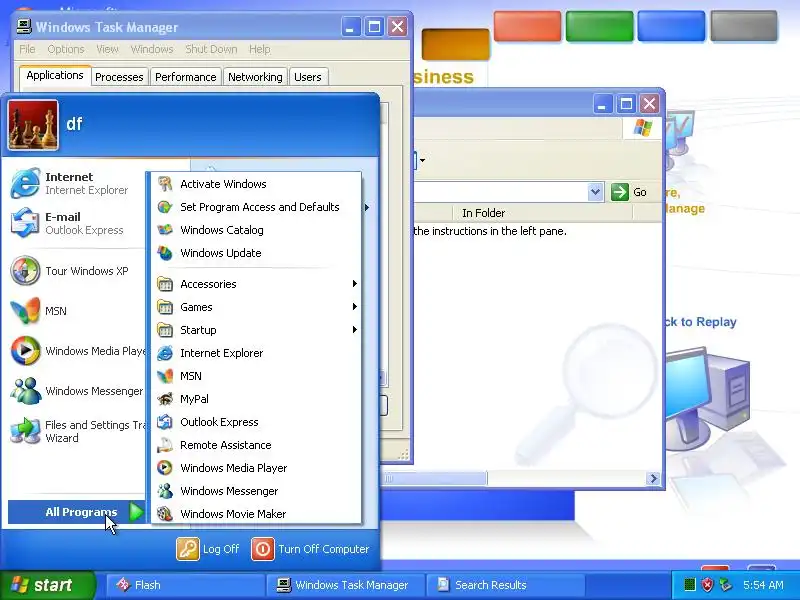Click Flash taskbar button
This screenshot has height=600, width=800.
(x=186, y=585)
